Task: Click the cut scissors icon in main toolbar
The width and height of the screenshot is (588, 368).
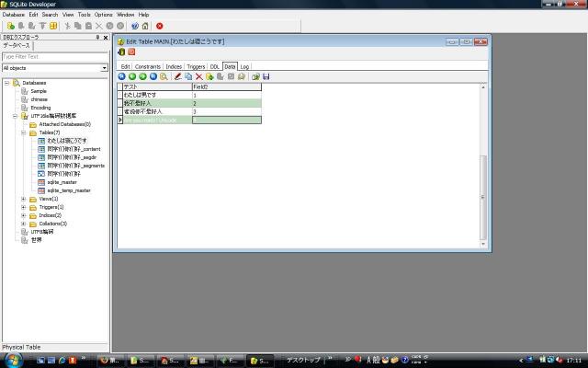Action: (67, 26)
